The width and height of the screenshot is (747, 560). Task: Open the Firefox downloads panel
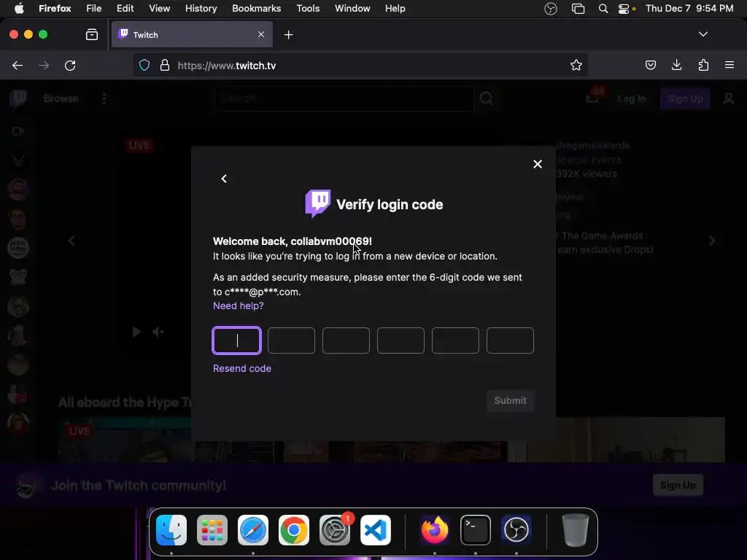(x=676, y=65)
